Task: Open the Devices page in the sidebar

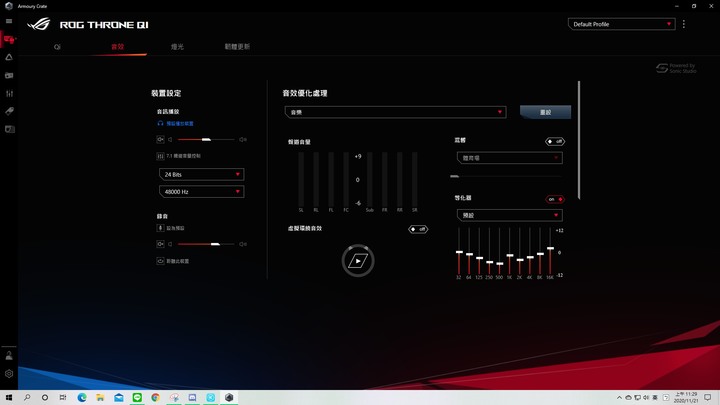Action: click(9, 39)
